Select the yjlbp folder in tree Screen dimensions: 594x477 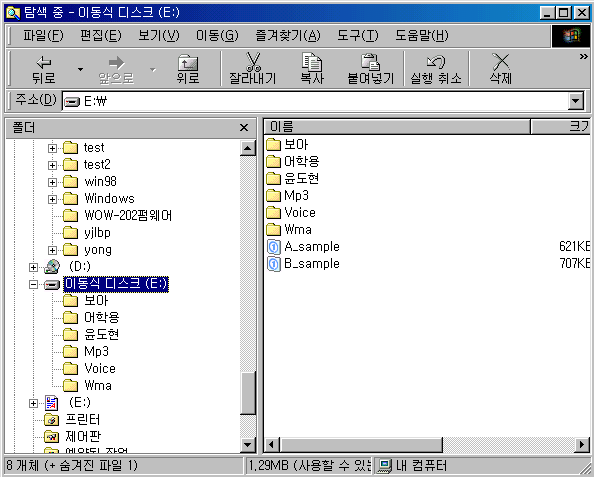click(x=97, y=233)
